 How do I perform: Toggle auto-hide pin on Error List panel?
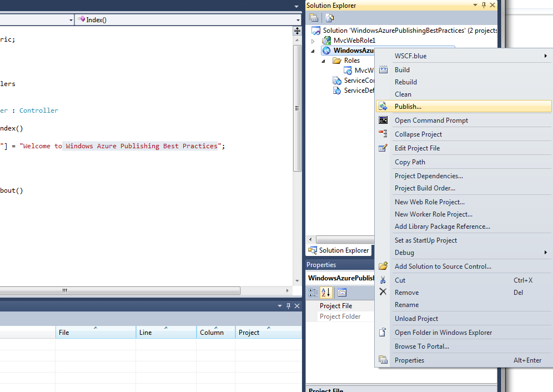[x=288, y=306]
